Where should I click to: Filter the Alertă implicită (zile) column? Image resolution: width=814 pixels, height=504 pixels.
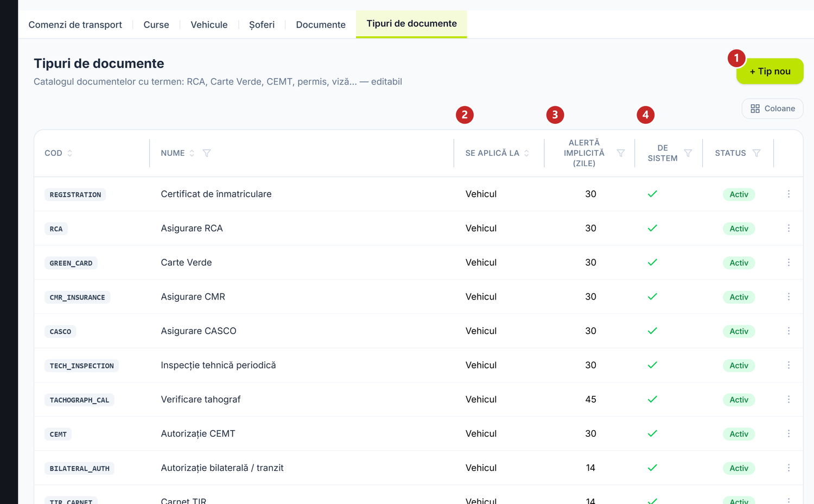coord(621,153)
